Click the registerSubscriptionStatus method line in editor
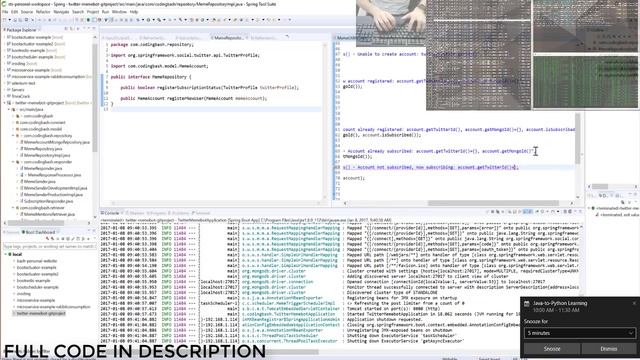 coord(209,87)
